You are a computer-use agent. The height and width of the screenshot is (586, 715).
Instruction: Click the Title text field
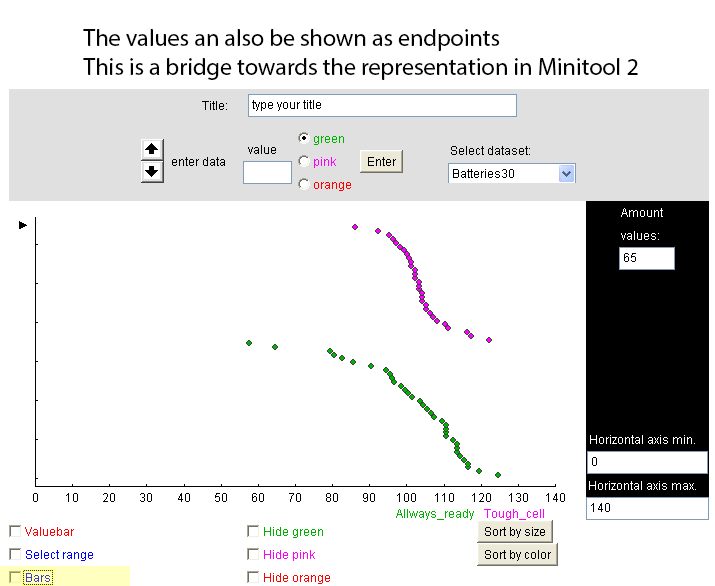[382, 105]
